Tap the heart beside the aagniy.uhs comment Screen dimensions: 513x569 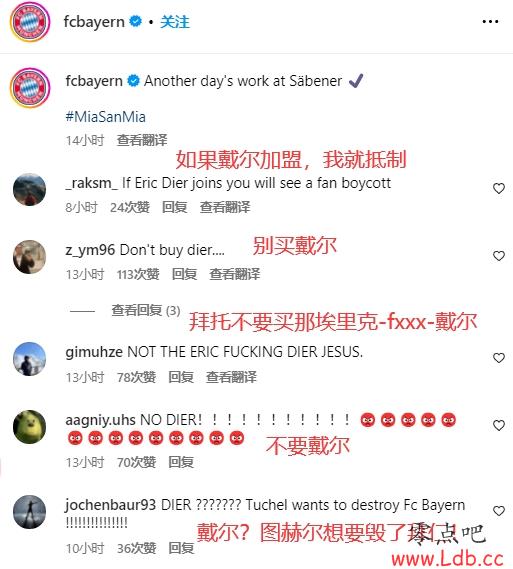[499, 425]
